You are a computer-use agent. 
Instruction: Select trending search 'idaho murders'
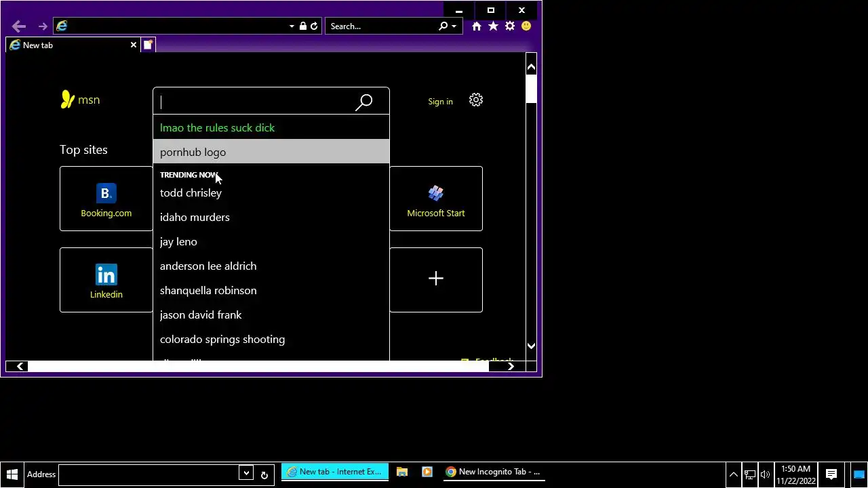[271, 218]
